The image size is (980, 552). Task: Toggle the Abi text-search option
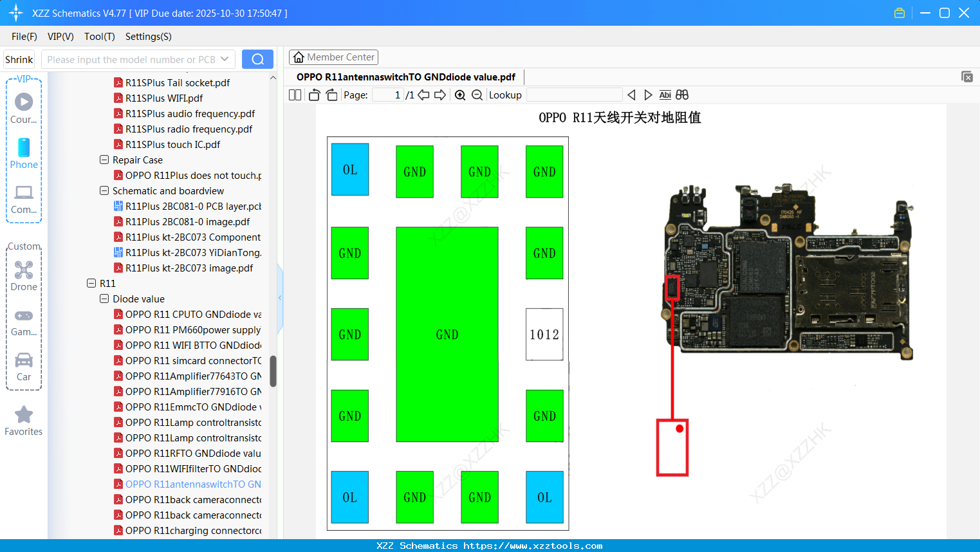(x=665, y=95)
